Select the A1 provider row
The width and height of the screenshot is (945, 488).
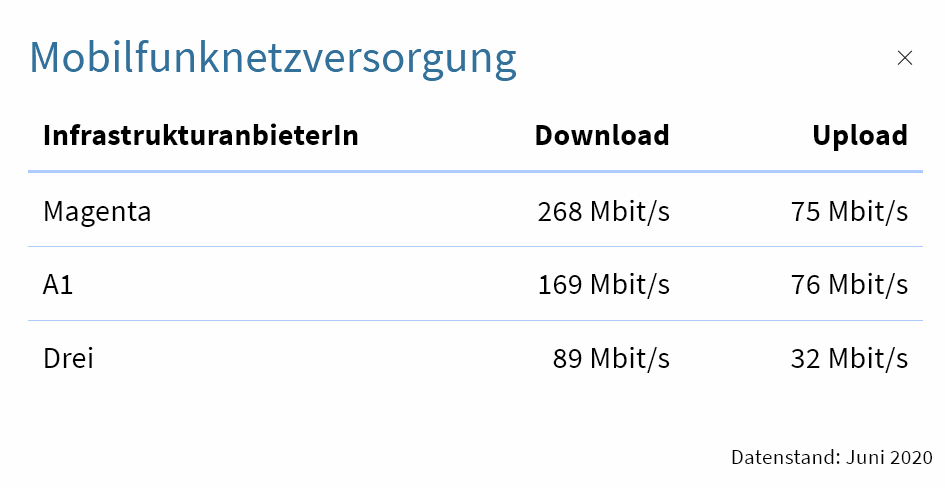[x=58, y=285]
